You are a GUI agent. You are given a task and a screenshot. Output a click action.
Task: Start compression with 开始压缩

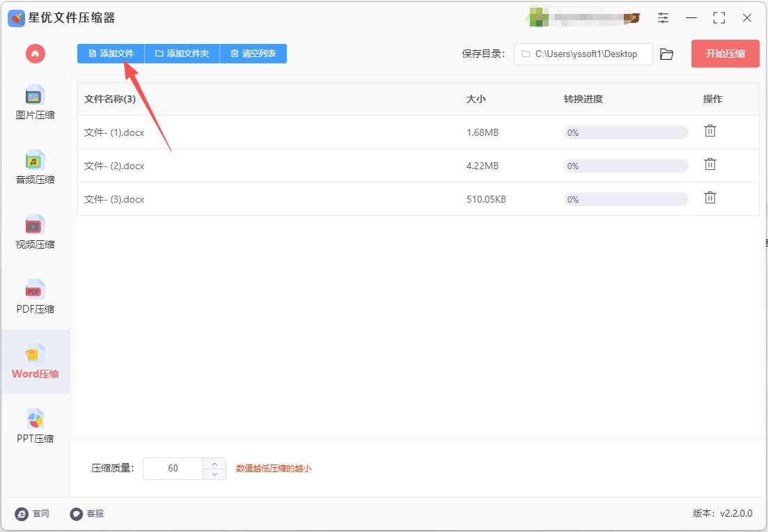pyautogui.click(x=726, y=54)
